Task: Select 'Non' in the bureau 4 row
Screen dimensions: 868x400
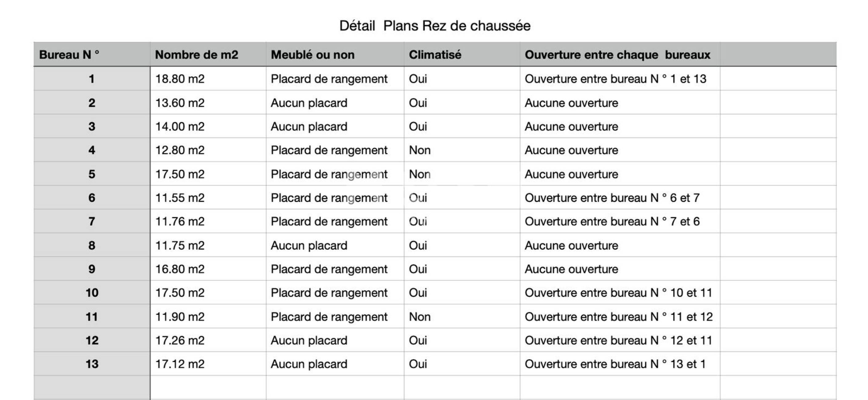Action: tap(420, 150)
